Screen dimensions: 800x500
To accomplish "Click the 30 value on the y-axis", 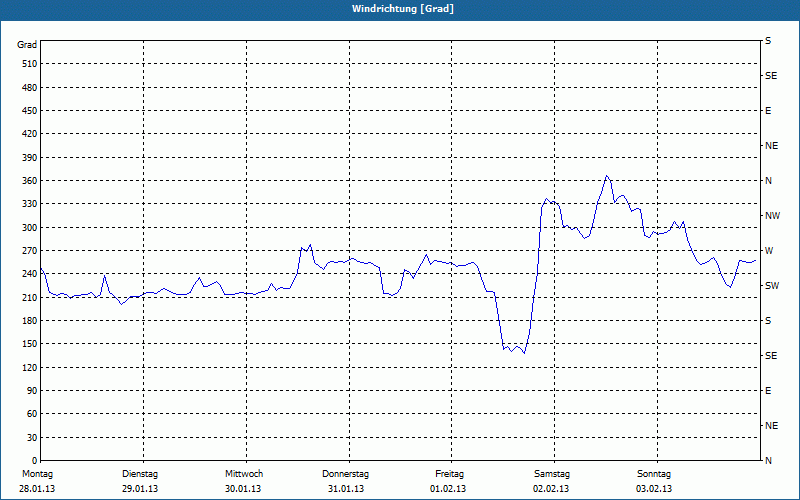I will coord(32,437).
